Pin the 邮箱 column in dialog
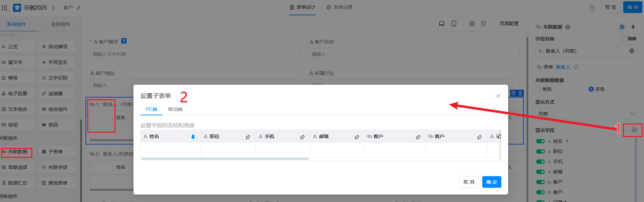 pos(357,137)
